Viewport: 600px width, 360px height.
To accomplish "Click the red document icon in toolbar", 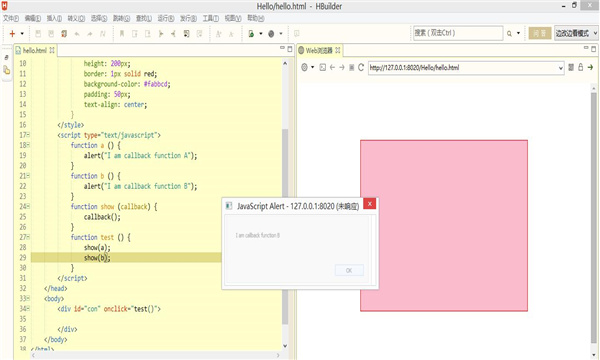I will coord(64,34).
